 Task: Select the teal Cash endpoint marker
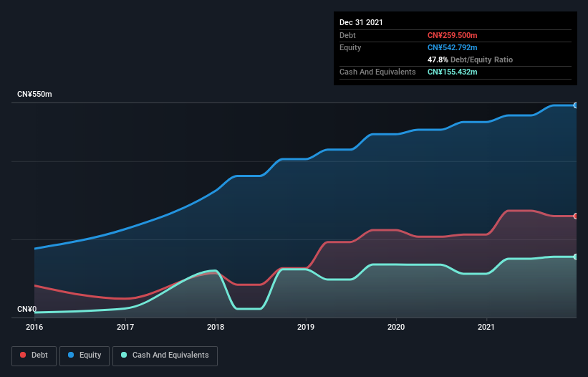click(576, 257)
